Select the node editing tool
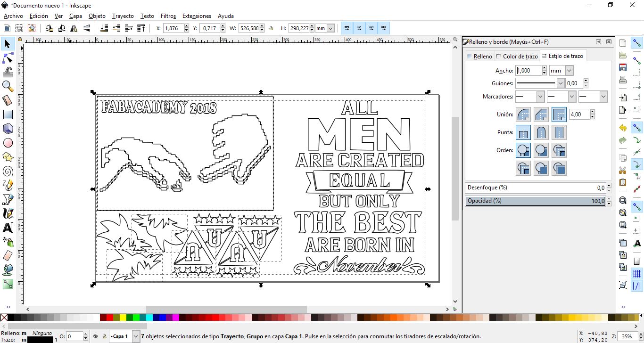 pyautogui.click(x=8, y=58)
